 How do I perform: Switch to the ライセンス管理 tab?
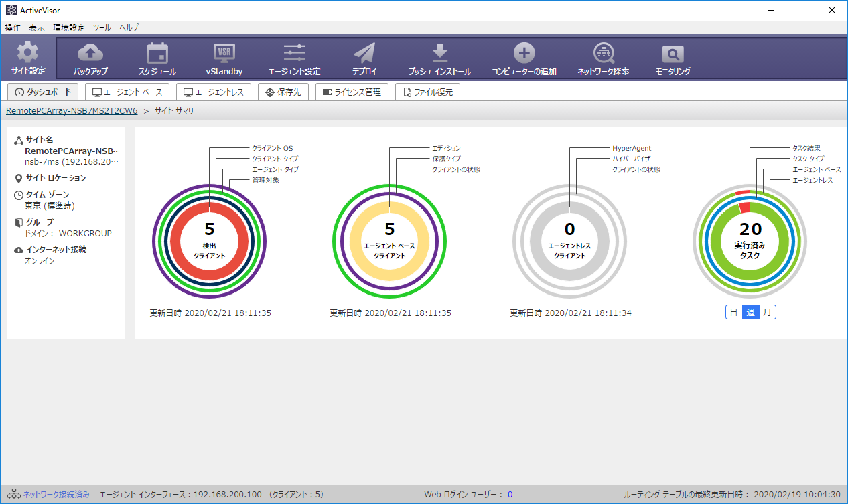[351, 92]
